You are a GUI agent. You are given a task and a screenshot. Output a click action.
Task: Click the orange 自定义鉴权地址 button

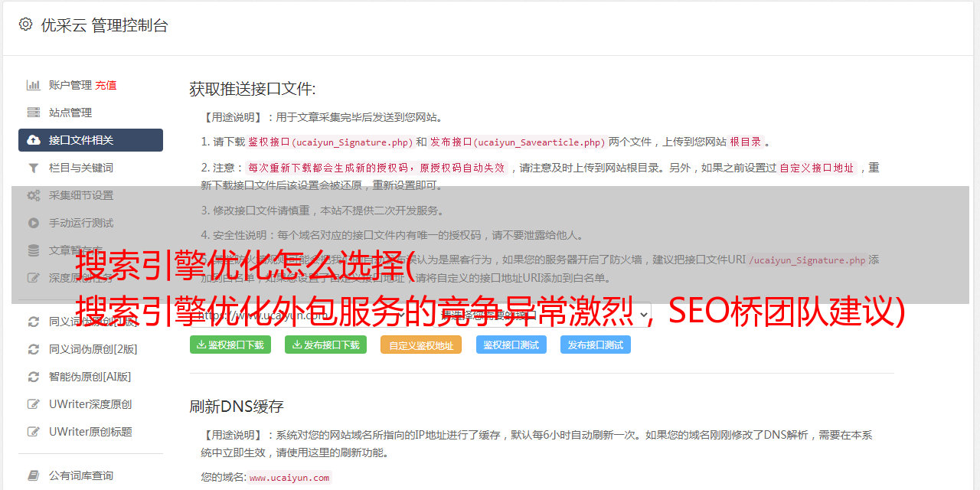click(421, 345)
